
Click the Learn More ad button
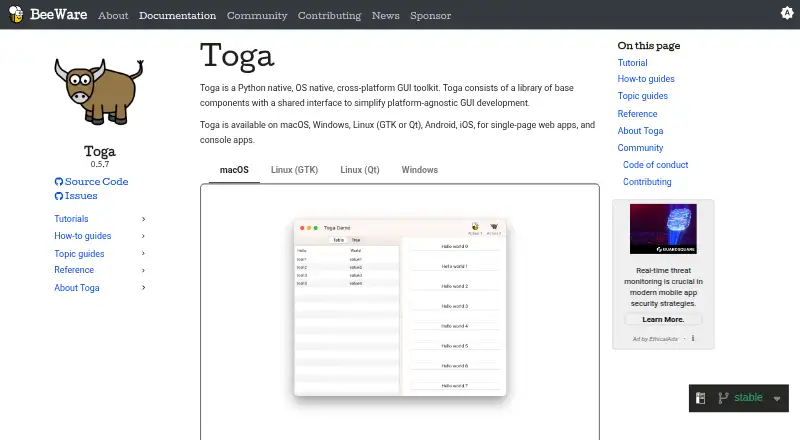(663, 320)
